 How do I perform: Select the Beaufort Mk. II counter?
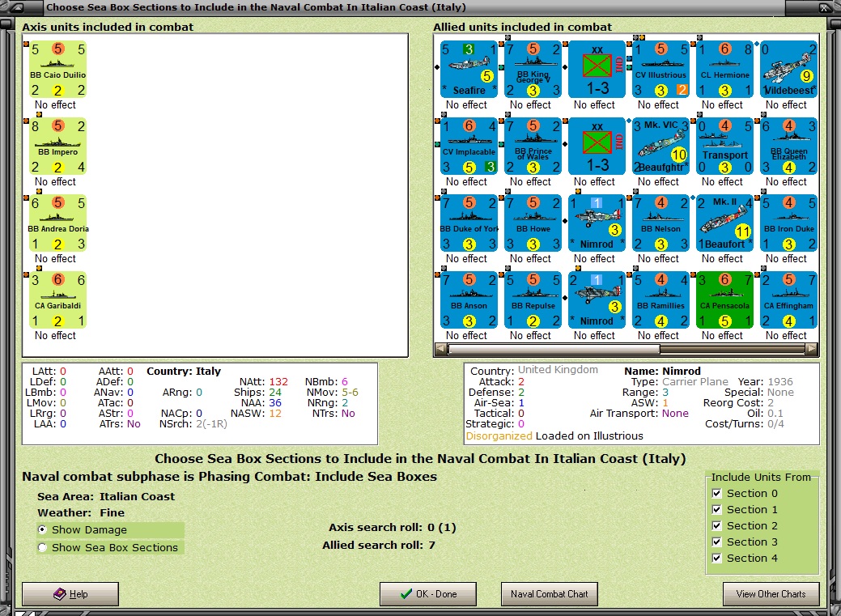point(724,223)
